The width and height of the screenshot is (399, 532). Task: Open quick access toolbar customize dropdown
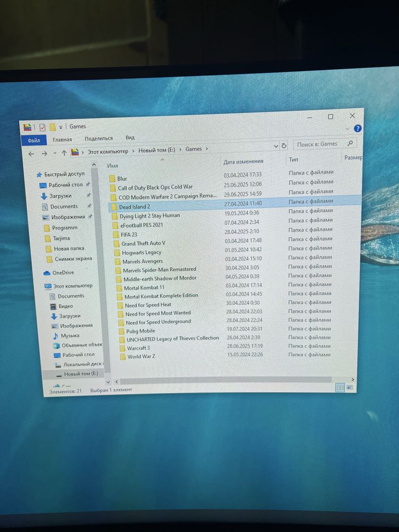point(61,127)
